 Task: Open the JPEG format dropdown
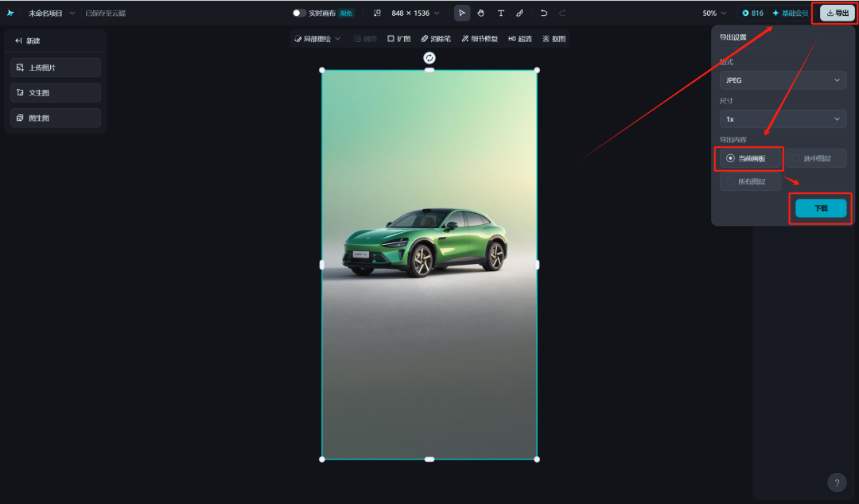[x=783, y=79]
